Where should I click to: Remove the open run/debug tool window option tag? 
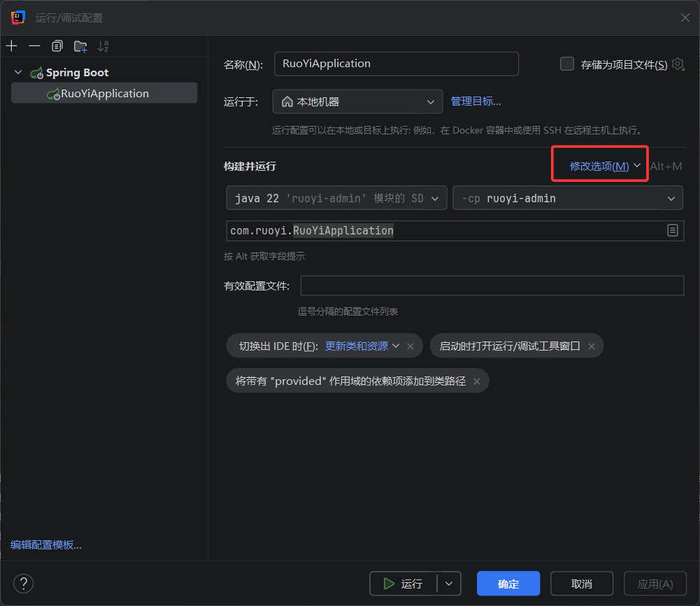point(592,346)
